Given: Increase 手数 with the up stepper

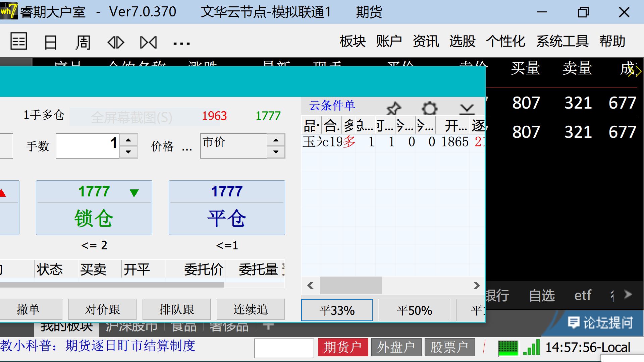Looking at the screenshot, I should (128, 140).
